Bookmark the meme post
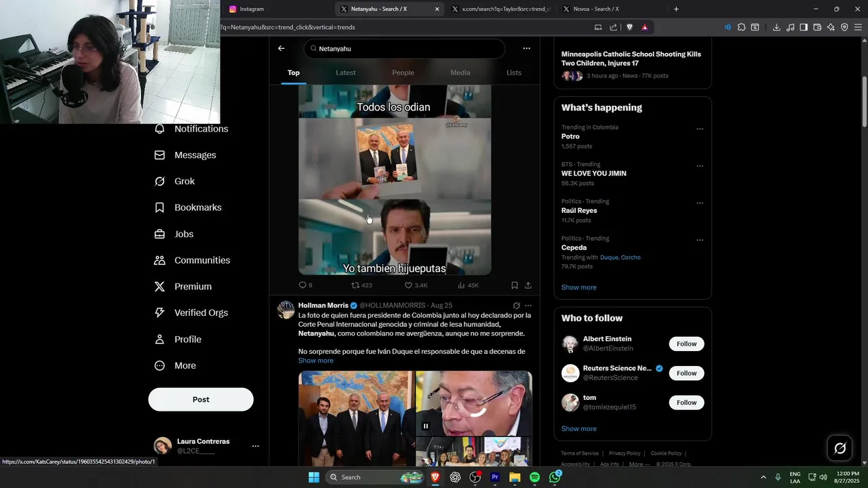Screen dimensions: 868x488 click(x=515, y=285)
